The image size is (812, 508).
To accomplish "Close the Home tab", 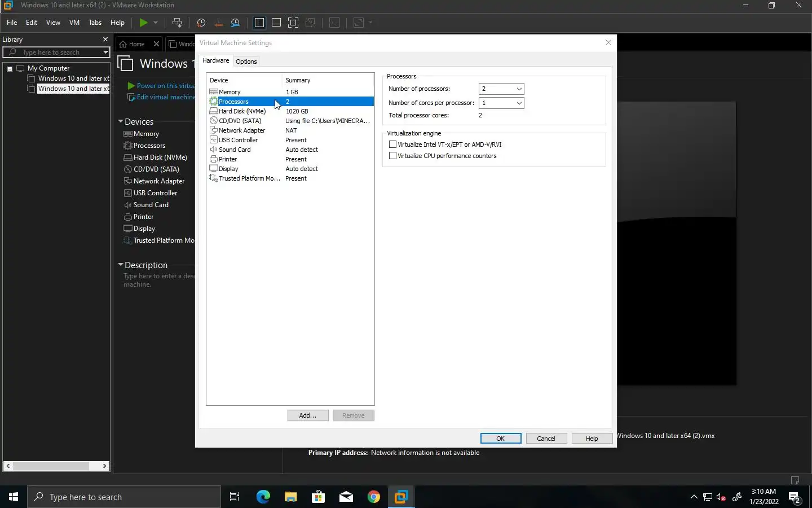I will [x=156, y=44].
